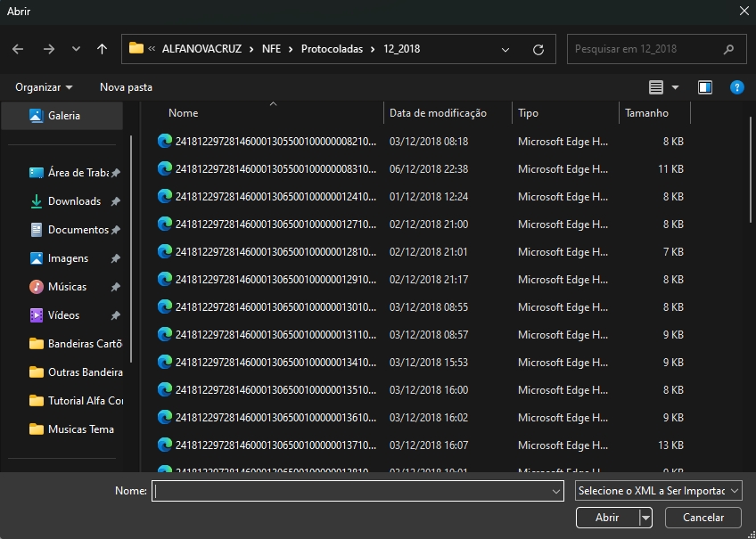Click the Abrir button

606,518
